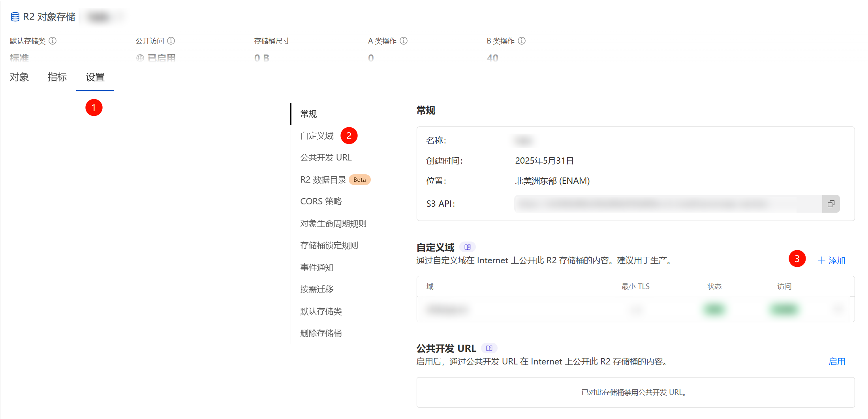Select 事件通知 in sidebar
This screenshot has height=419, width=868.
coord(317,268)
